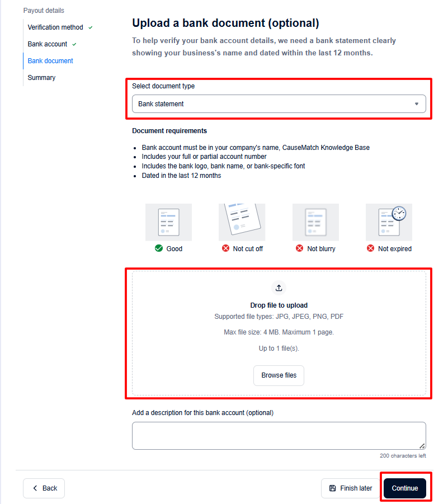The width and height of the screenshot is (448, 504).
Task: Click the Continue button
Action: pos(405,488)
